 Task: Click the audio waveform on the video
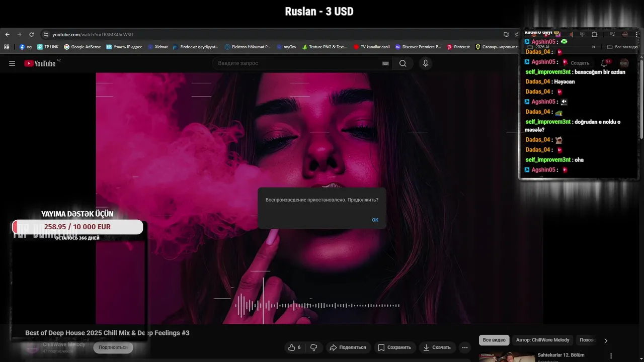click(317, 305)
